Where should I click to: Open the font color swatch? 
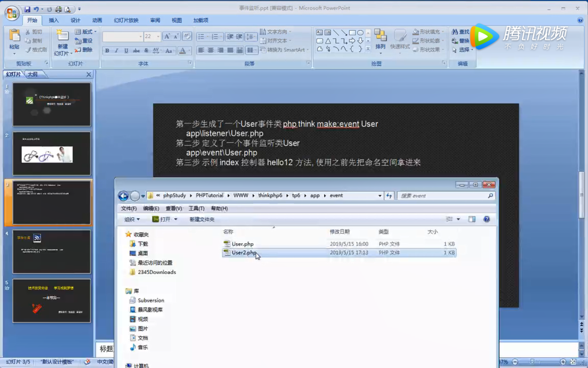[182, 51]
